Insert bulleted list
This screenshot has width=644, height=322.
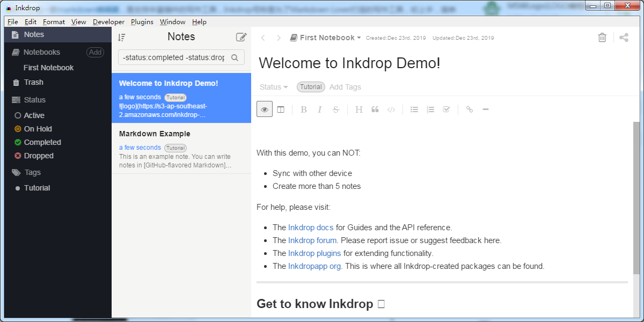tap(414, 109)
